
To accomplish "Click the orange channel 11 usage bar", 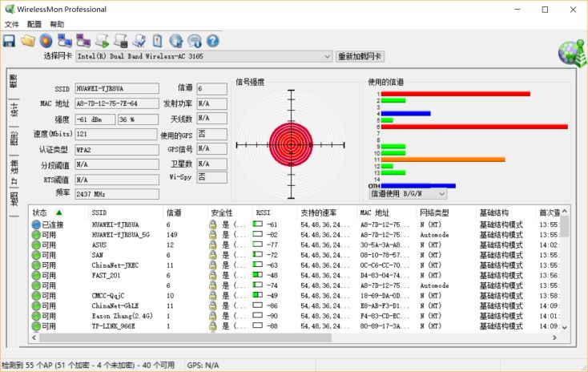I will pyautogui.click(x=443, y=160).
